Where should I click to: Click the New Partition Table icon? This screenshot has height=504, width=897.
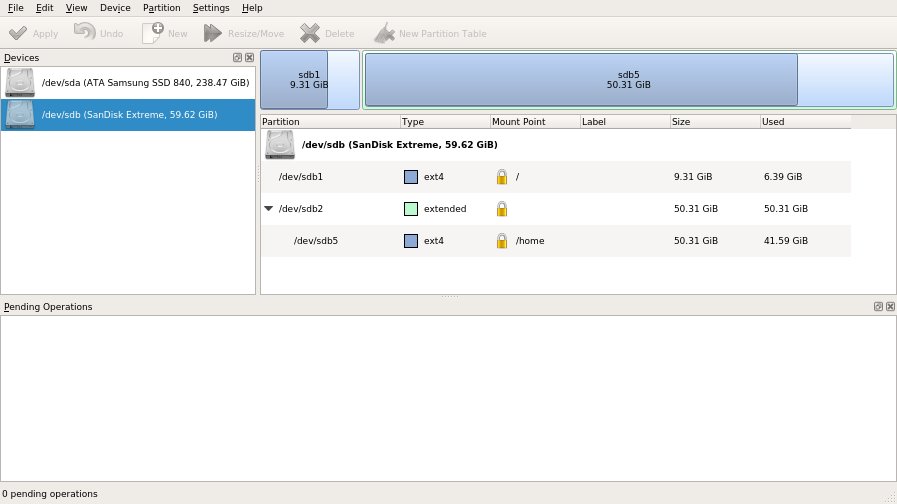pyautogui.click(x=383, y=33)
